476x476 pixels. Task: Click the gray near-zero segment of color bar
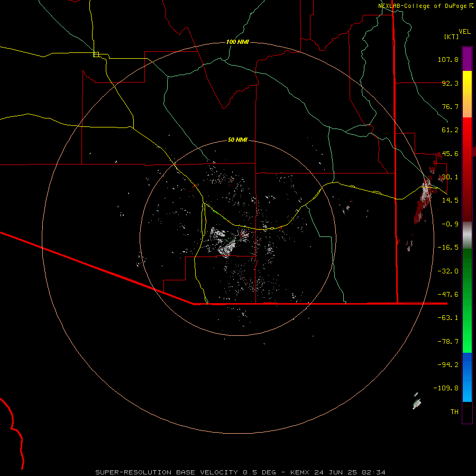click(x=467, y=235)
